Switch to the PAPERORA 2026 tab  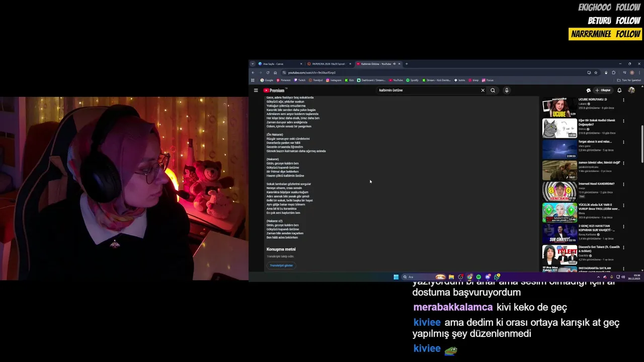(329, 64)
